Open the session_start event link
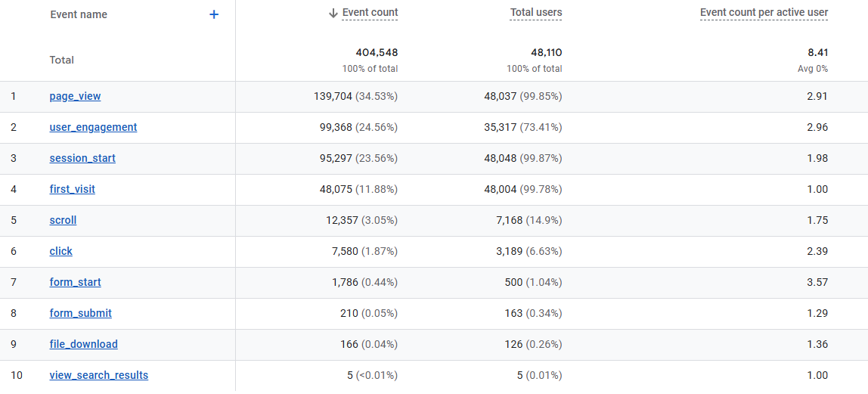The width and height of the screenshot is (868, 394). [82, 159]
